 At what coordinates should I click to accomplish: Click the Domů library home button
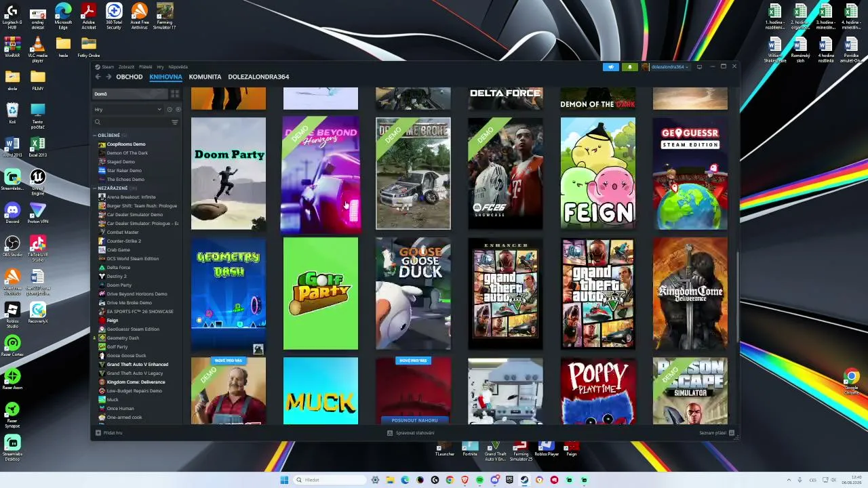click(130, 94)
